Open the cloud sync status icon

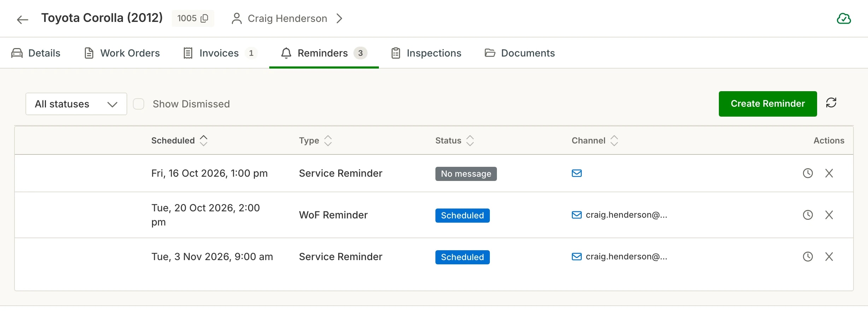click(x=844, y=18)
